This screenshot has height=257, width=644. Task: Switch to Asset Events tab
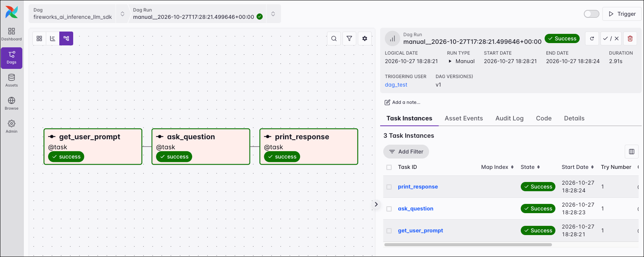click(464, 118)
